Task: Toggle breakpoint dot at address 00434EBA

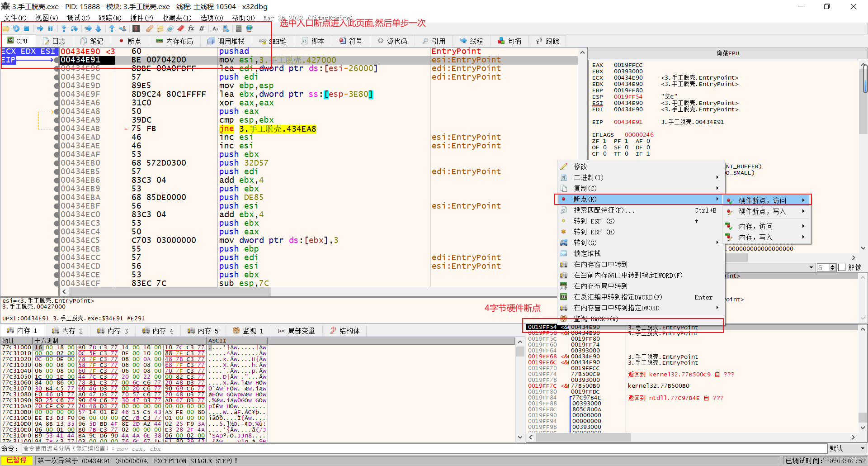Action: tap(57, 197)
